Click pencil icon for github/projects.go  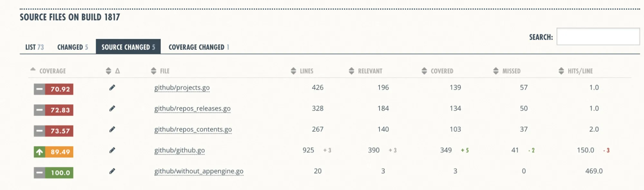[112, 88]
